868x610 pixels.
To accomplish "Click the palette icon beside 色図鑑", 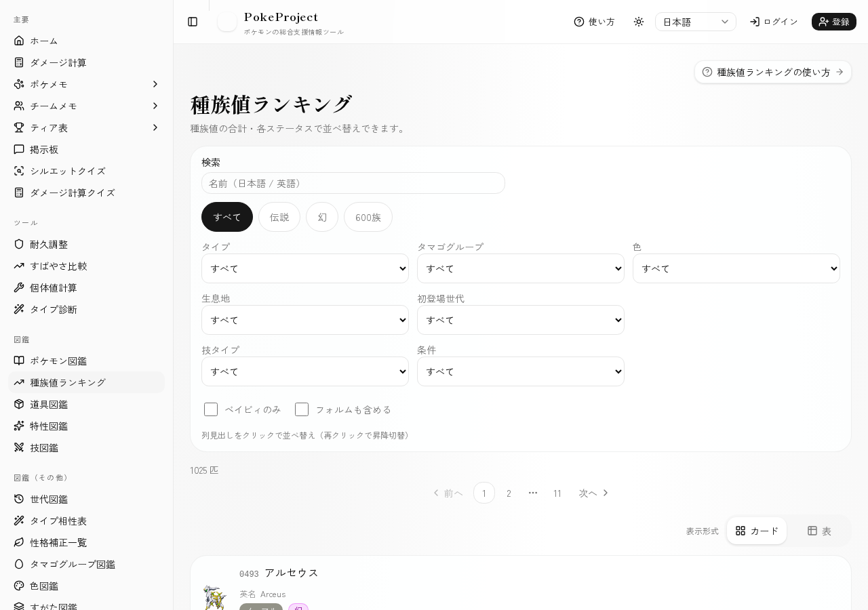I will click(19, 586).
